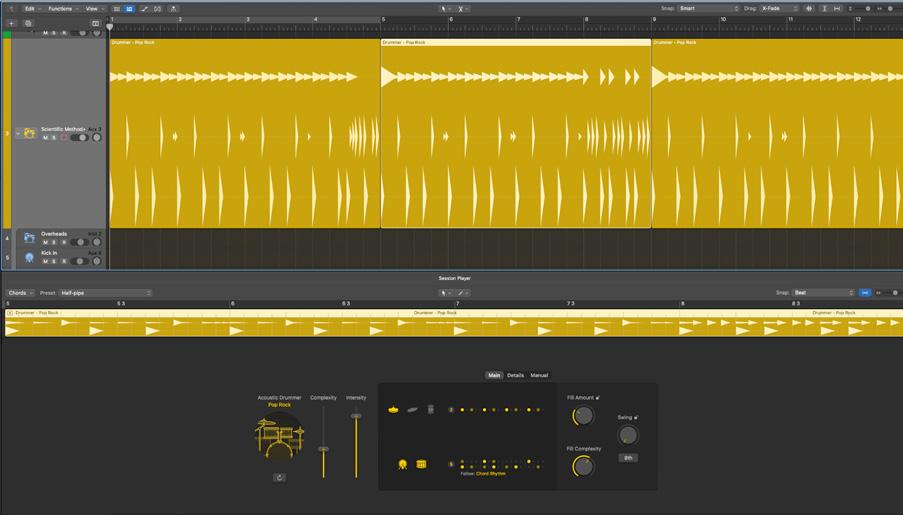Click the vertical auto zoom icon
The height and width of the screenshot is (515, 903).
click(x=824, y=9)
